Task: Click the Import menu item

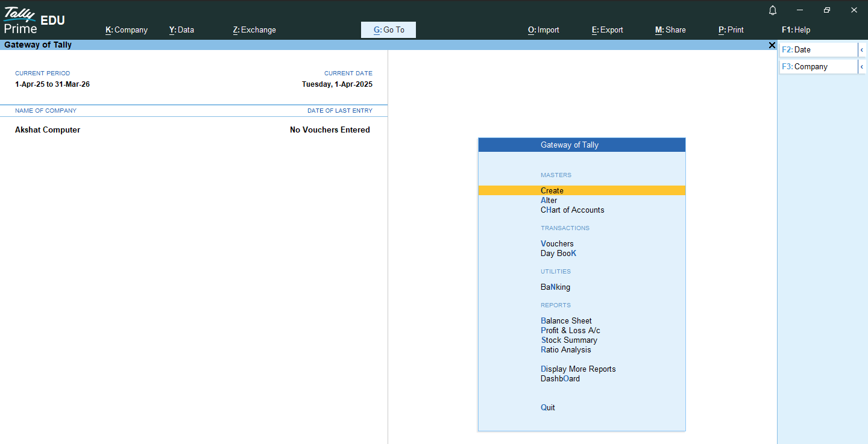Action: [x=543, y=30]
